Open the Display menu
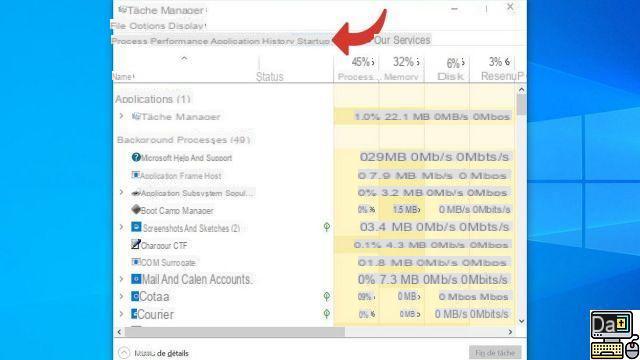Image resolution: width=640 pixels, height=360 pixels. [186, 26]
